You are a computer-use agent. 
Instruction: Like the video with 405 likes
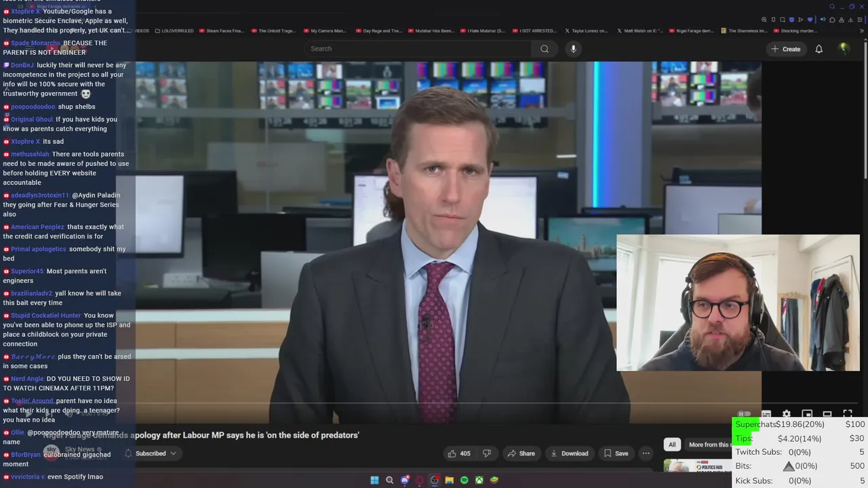coord(459,453)
